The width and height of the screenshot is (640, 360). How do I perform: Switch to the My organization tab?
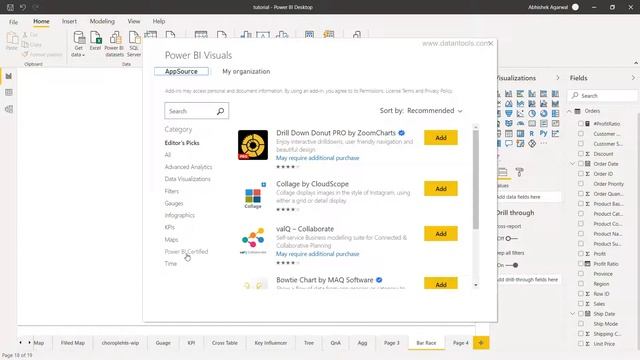click(x=246, y=71)
